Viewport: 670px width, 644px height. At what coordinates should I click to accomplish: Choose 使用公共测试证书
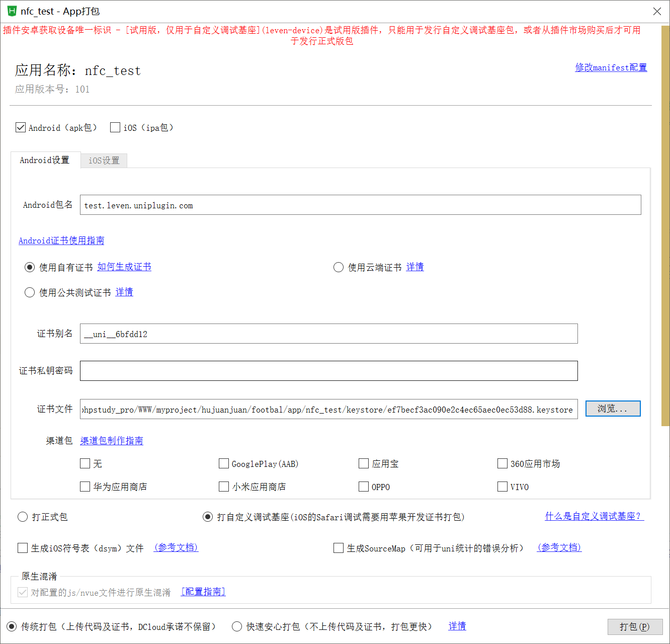click(29, 292)
